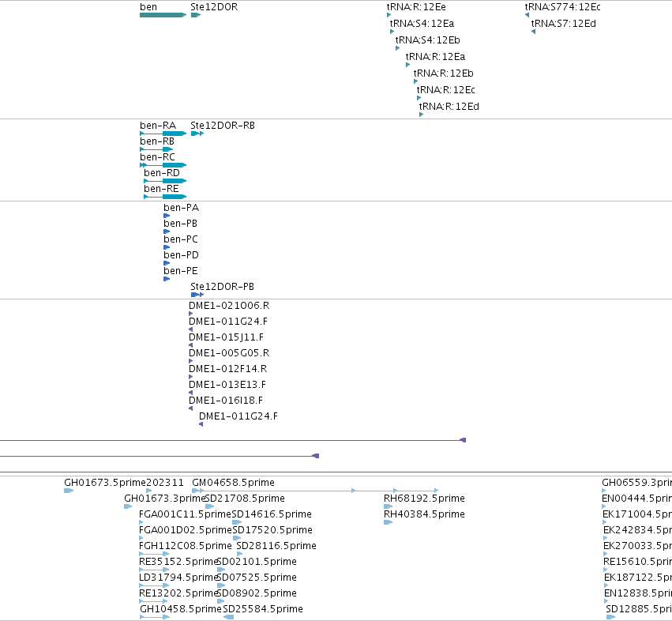This screenshot has height=621, width=672.
Task: Select the FGA001D02.5prime label
Action: [186, 530]
